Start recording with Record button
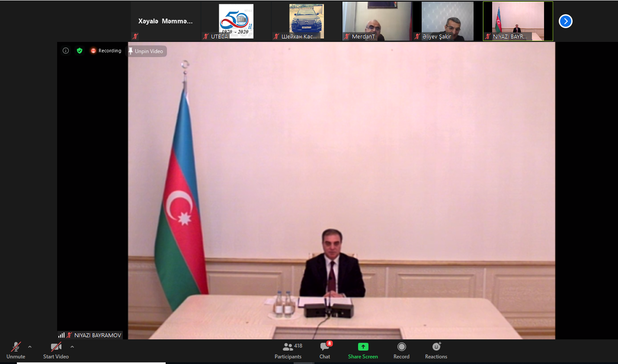 [401, 351]
